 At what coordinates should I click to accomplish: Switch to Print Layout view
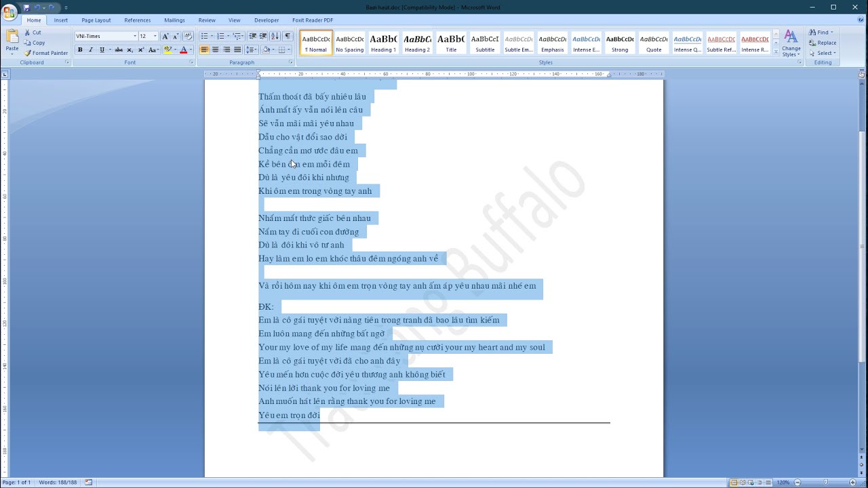click(734, 483)
